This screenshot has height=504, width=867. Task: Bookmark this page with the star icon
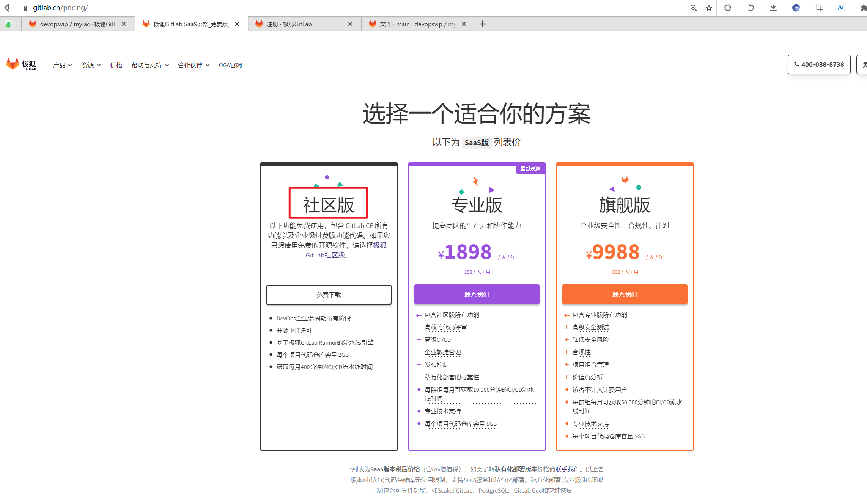coord(709,8)
